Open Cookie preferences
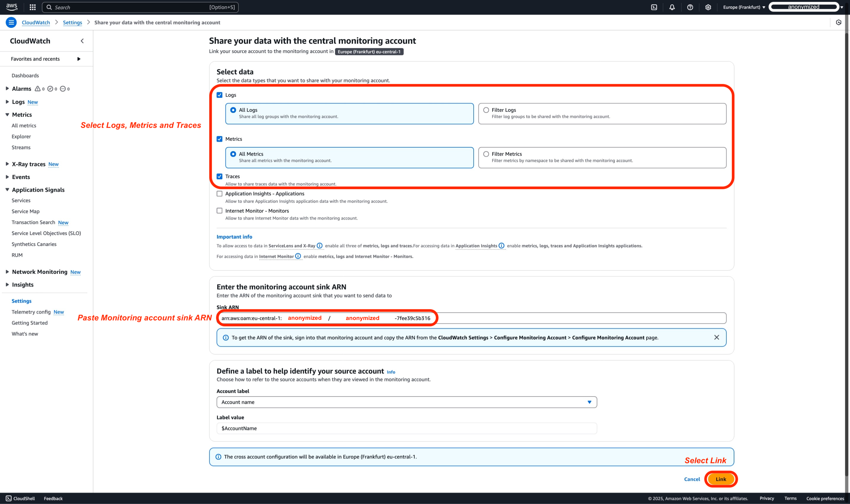850x504 pixels. click(825, 498)
